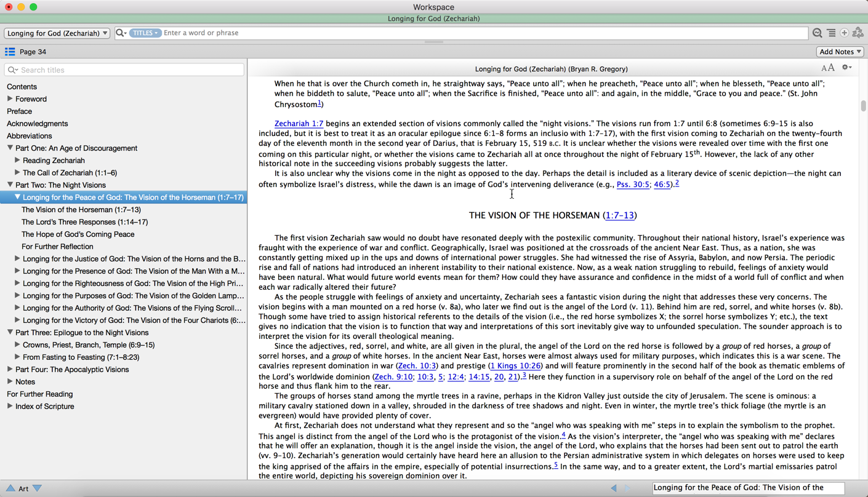The height and width of the screenshot is (497, 868).
Task: Open the Zechariah 1:7 scripture link
Action: tap(299, 124)
